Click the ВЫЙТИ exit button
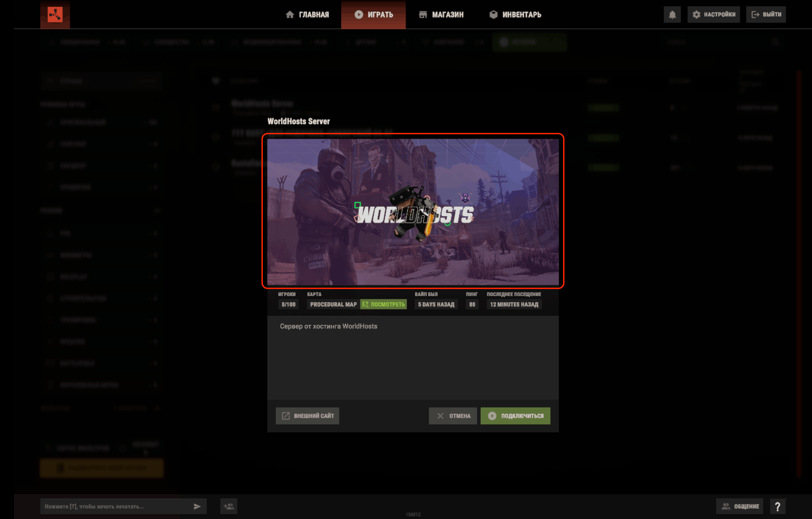 click(766, 14)
